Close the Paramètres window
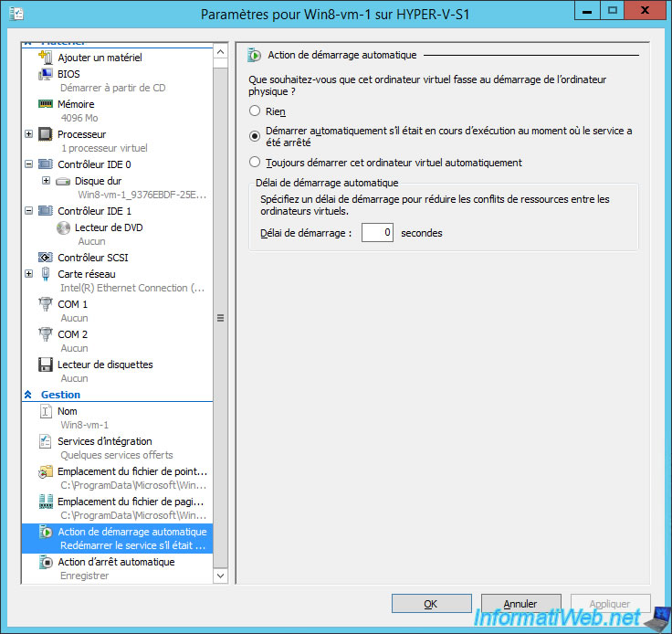The height and width of the screenshot is (634, 672). click(645, 10)
